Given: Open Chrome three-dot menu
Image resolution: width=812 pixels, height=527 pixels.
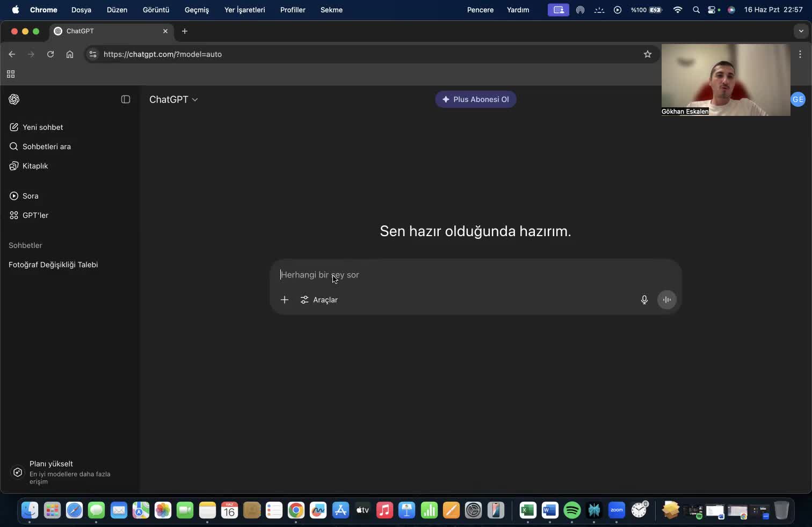Looking at the screenshot, I should [800, 54].
